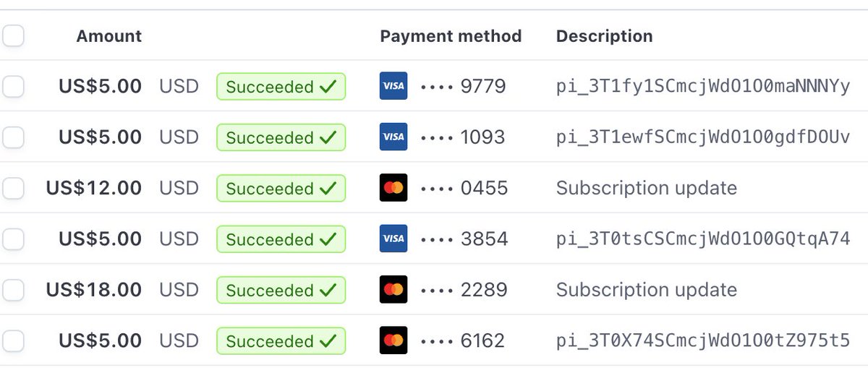Tick the checkbox for card 9779 payment
This screenshot has height=373, width=868.
tap(13, 87)
